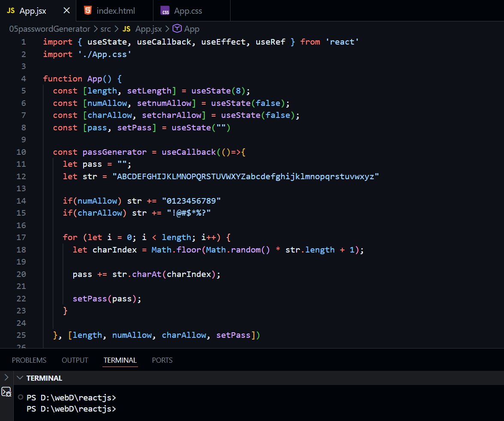Click line number 10 in the gutter
This screenshot has width=504, height=421.
(x=21, y=152)
